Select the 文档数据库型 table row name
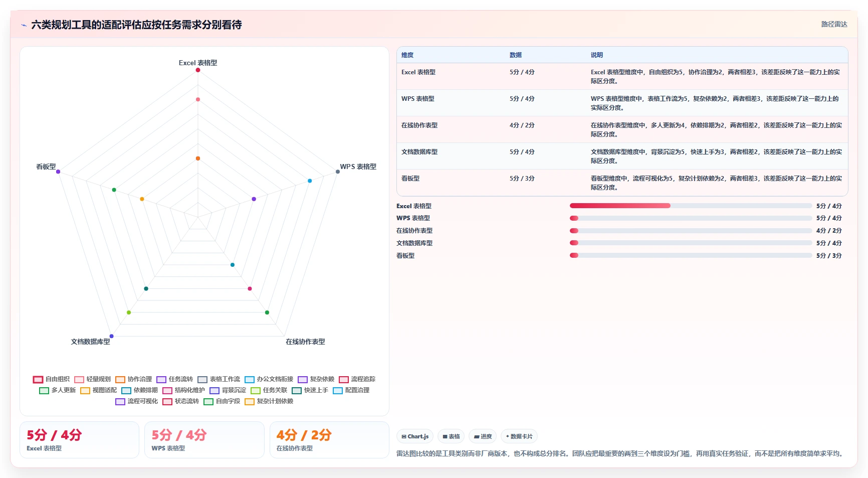The image size is (868, 478). 419,152
